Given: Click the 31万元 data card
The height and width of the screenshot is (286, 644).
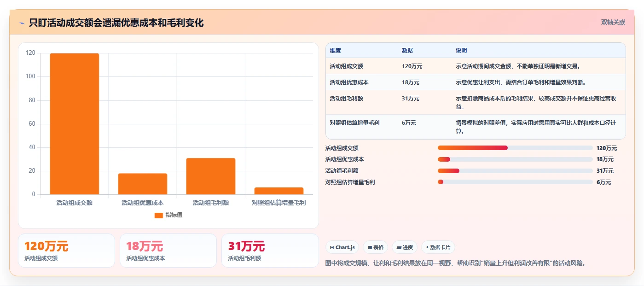Looking at the screenshot, I should (x=270, y=251).
